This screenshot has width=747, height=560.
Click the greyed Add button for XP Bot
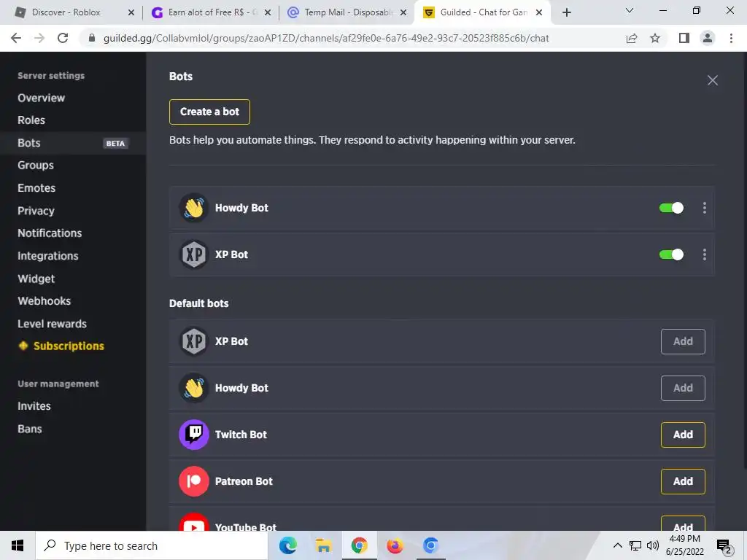pos(683,341)
